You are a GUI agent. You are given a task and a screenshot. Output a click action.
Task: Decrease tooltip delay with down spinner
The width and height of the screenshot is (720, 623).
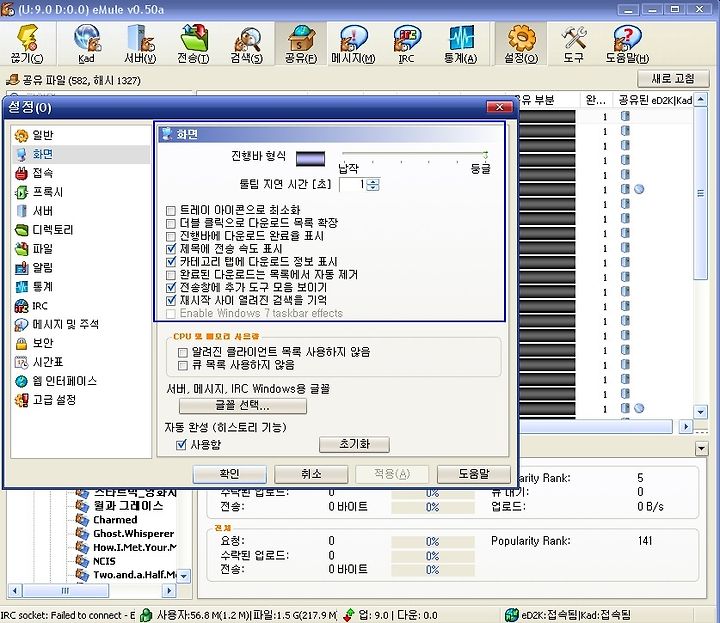pyautogui.click(x=373, y=188)
